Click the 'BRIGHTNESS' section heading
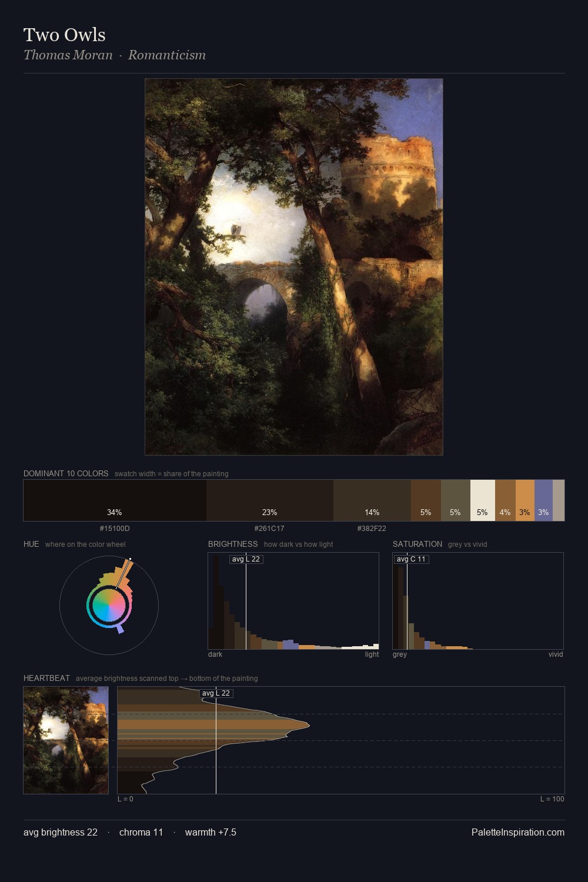The width and height of the screenshot is (588, 882). pos(233,544)
